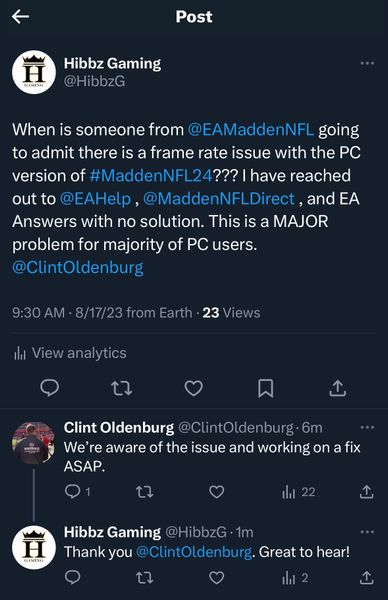388x600 pixels.
Task: Go back using the arrow icon
Action: [x=20, y=17]
